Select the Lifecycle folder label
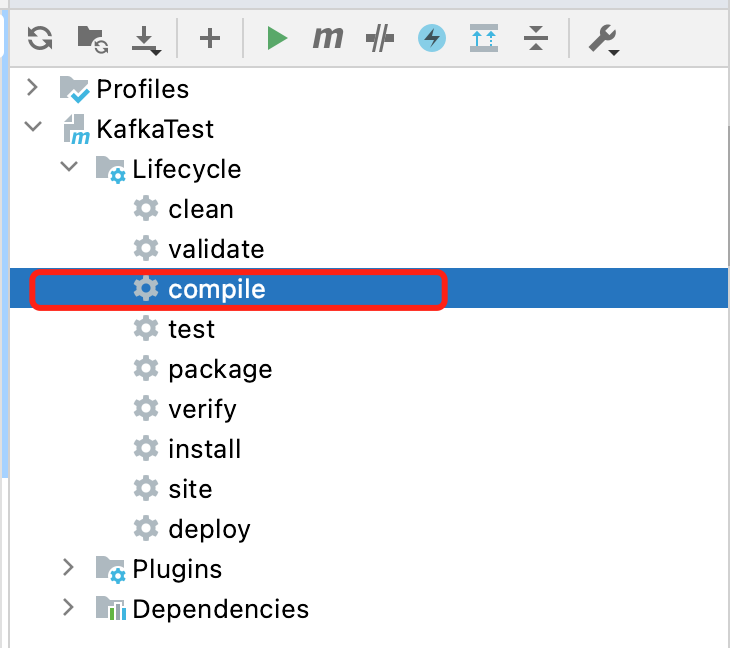 [x=187, y=169]
